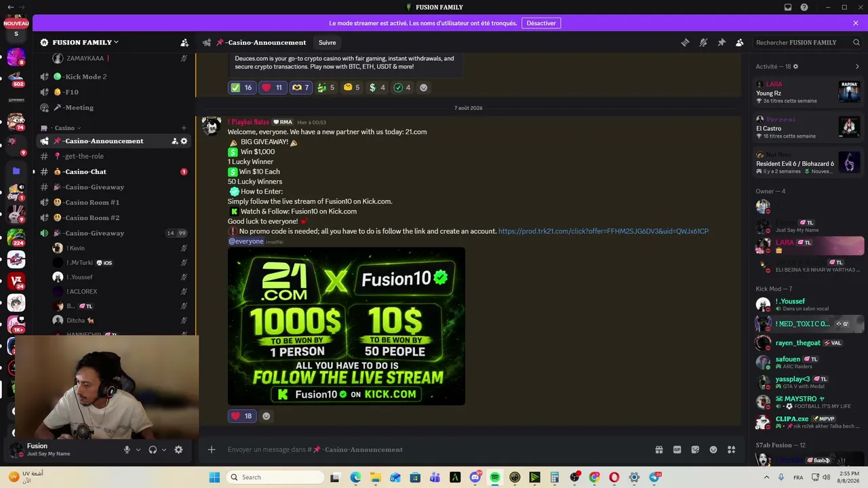Screen dimensions: 868x488
Task: Toggle the green checkmark reaction with 16
Action: coord(241,87)
